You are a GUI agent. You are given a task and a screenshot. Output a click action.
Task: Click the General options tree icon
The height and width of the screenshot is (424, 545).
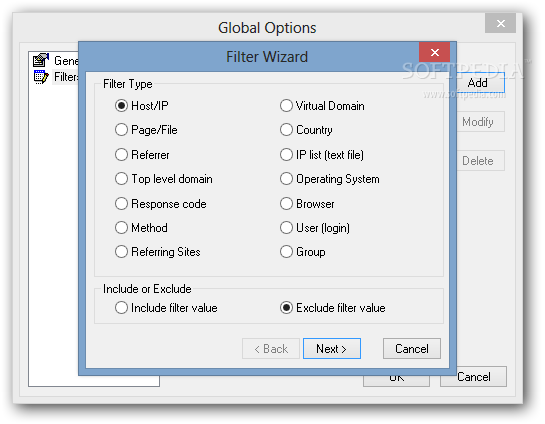[x=41, y=60]
